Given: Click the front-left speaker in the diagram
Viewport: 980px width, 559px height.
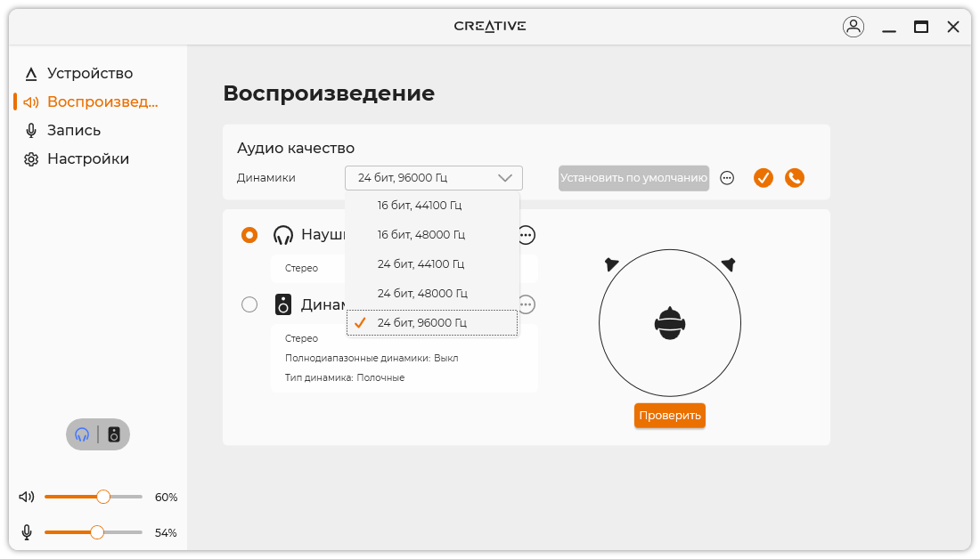Looking at the screenshot, I should pyautogui.click(x=611, y=264).
